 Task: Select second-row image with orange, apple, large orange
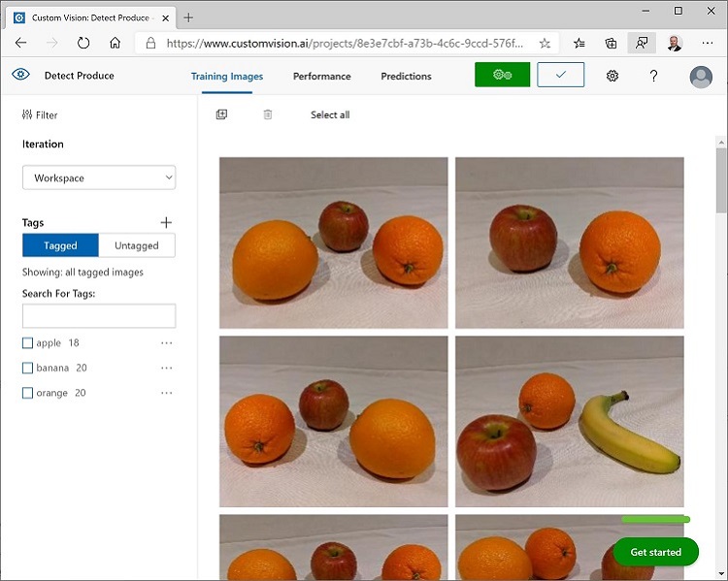click(333, 421)
